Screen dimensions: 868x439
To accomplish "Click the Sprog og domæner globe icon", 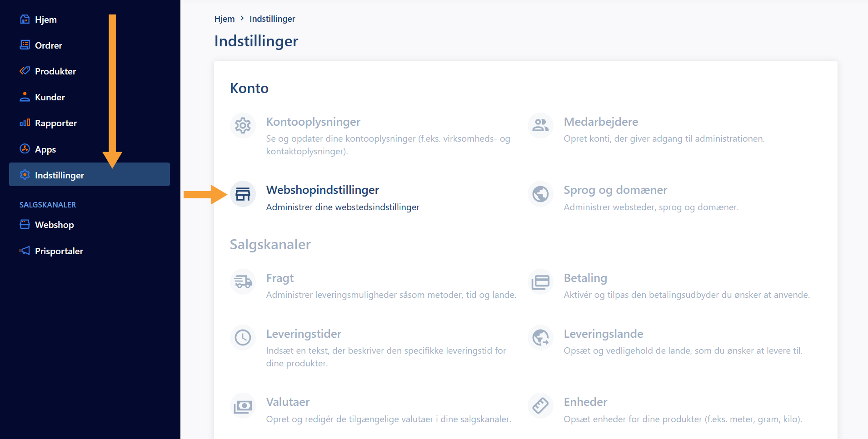I will point(540,194).
